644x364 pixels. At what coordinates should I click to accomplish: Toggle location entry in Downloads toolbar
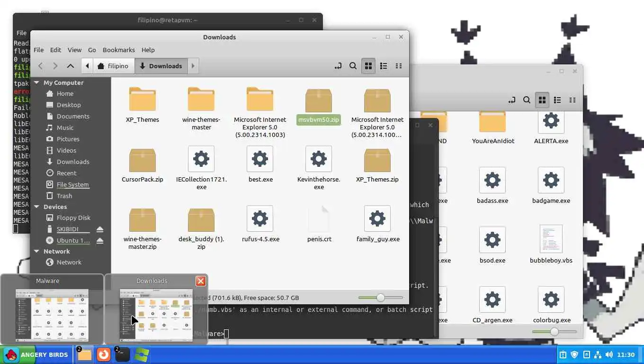pyautogui.click(x=338, y=66)
